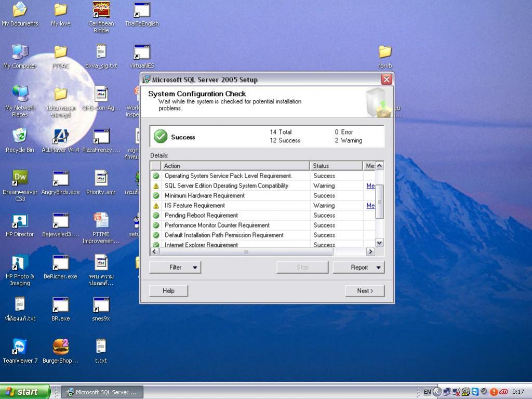Launch HP Director

point(20,224)
